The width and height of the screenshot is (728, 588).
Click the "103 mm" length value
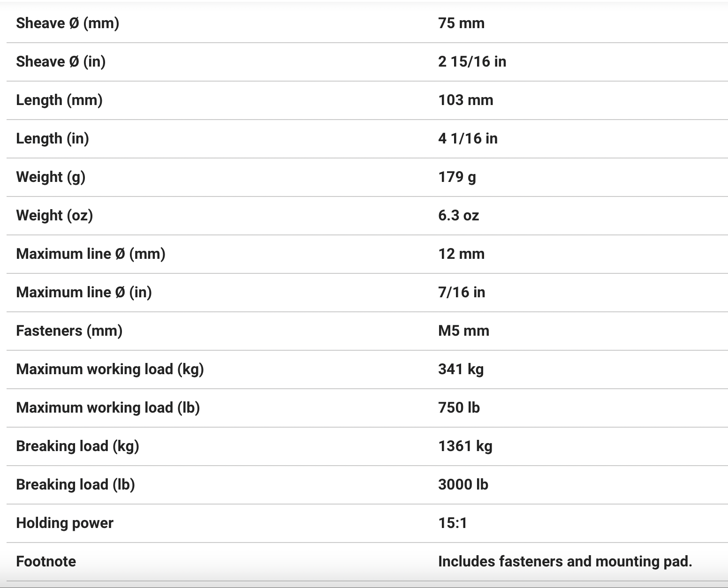click(x=465, y=100)
